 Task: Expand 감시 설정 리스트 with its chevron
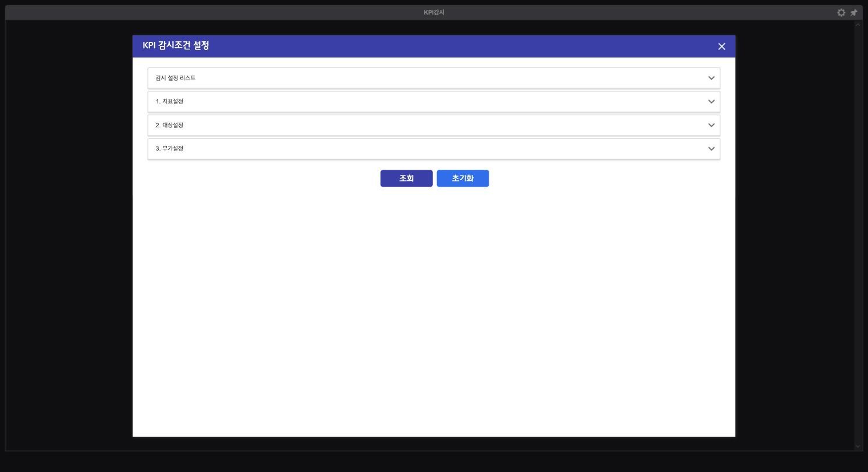coord(711,78)
